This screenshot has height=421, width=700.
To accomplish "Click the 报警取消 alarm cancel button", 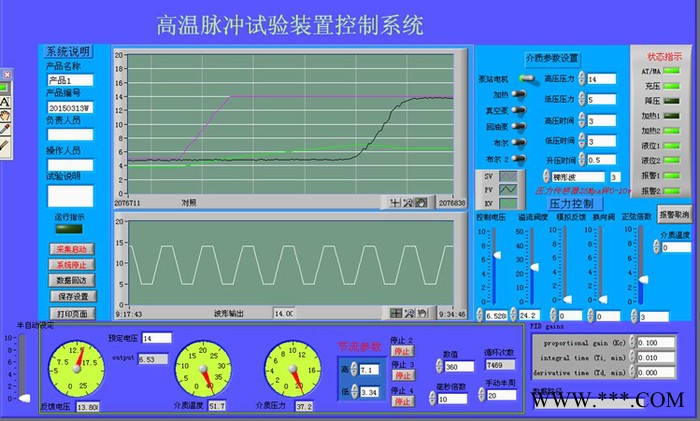I will 674,215.
